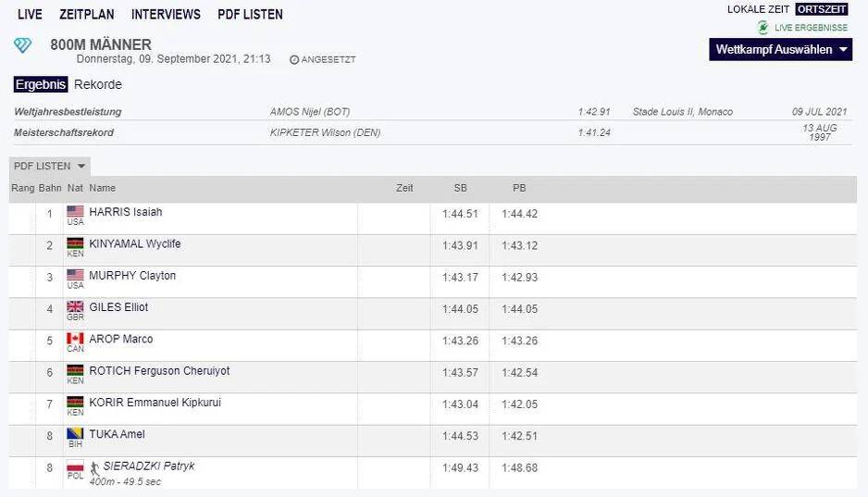Viewport: 868px width, 497px height.
Task: Click the Bosnian flag beside Tuka Amel
Action: (x=75, y=434)
